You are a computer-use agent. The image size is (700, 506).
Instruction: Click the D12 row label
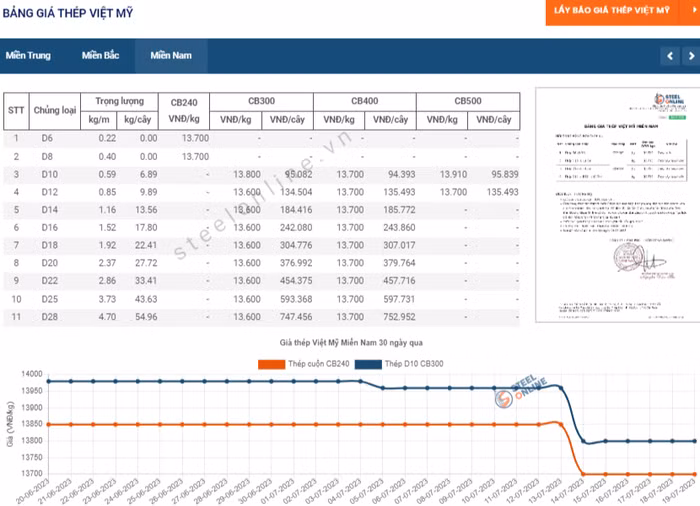coord(50,192)
